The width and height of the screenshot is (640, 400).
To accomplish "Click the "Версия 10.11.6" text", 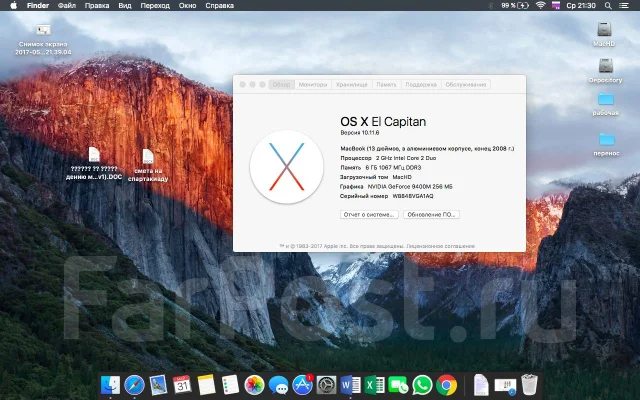I will coord(360,133).
